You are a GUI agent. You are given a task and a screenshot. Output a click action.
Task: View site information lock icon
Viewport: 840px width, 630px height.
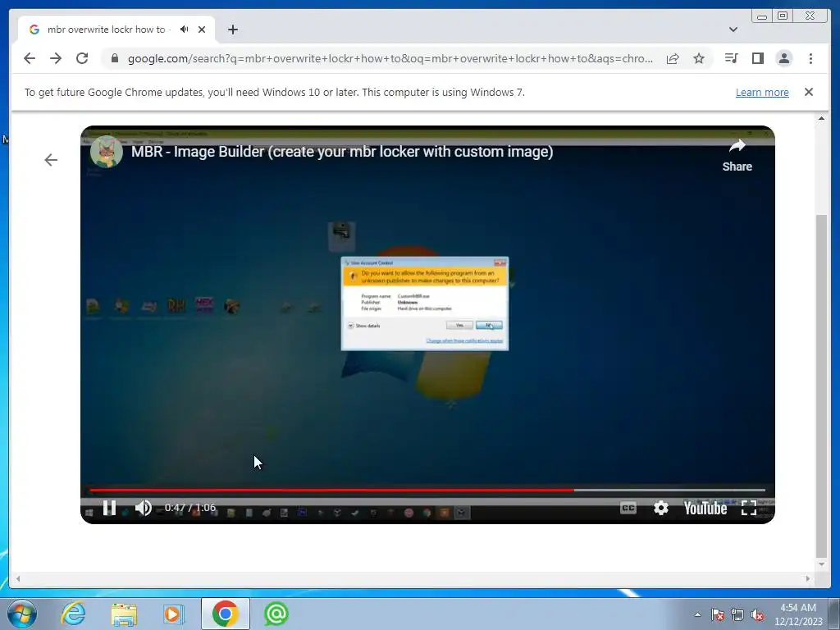[115, 58]
